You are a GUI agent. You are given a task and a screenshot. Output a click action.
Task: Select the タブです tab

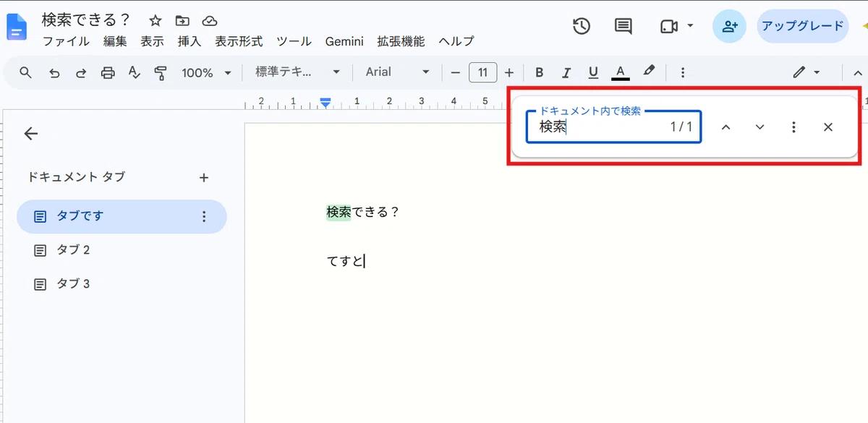tap(122, 216)
